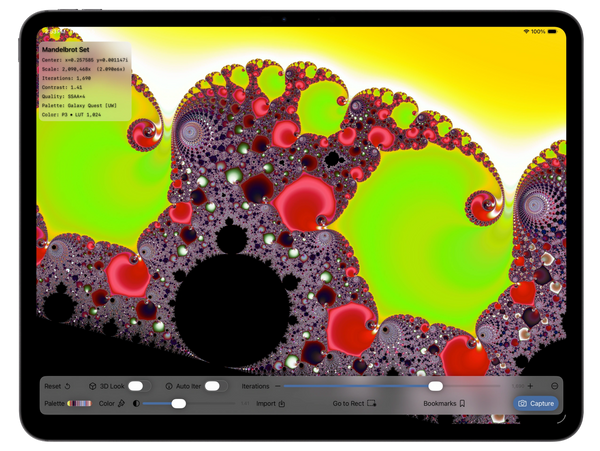Increase iterations with the plus button

530,386
